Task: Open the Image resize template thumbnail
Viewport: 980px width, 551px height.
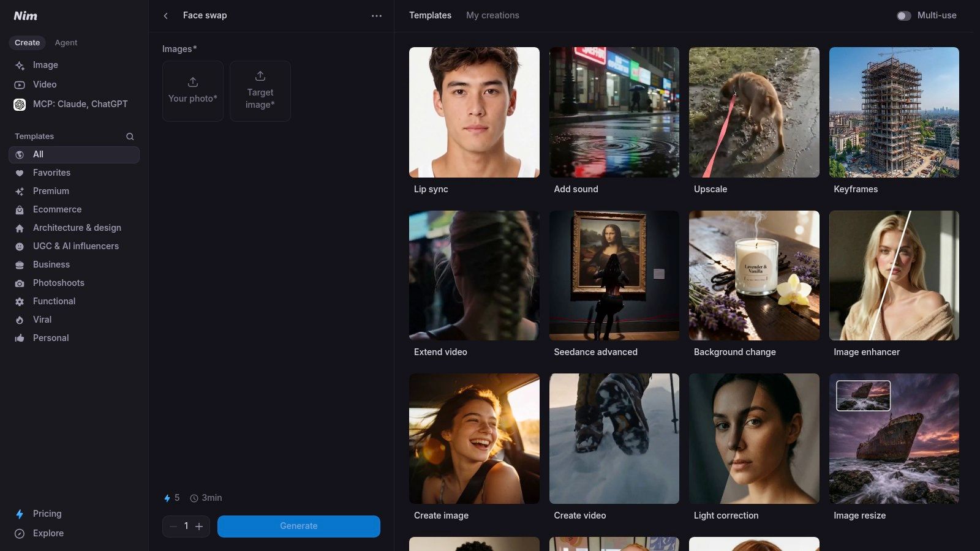Action: pyautogui.click(x=894, y=439)
